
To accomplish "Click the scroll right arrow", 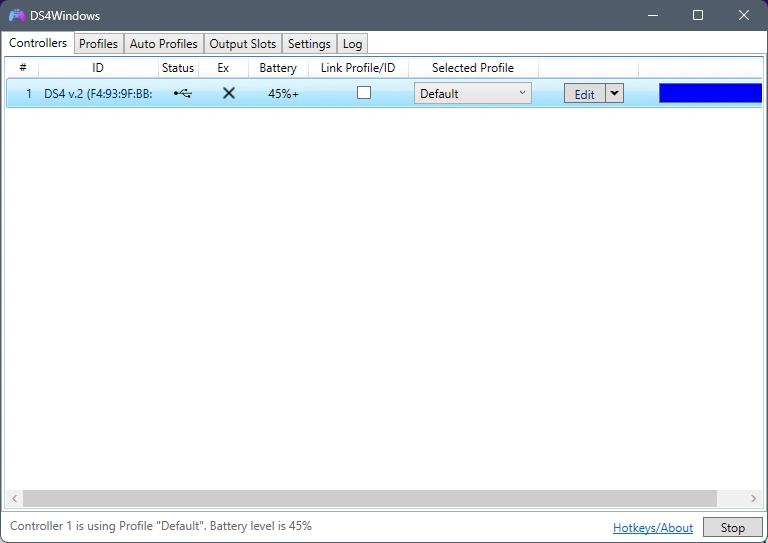I will (x=753, y=498).
